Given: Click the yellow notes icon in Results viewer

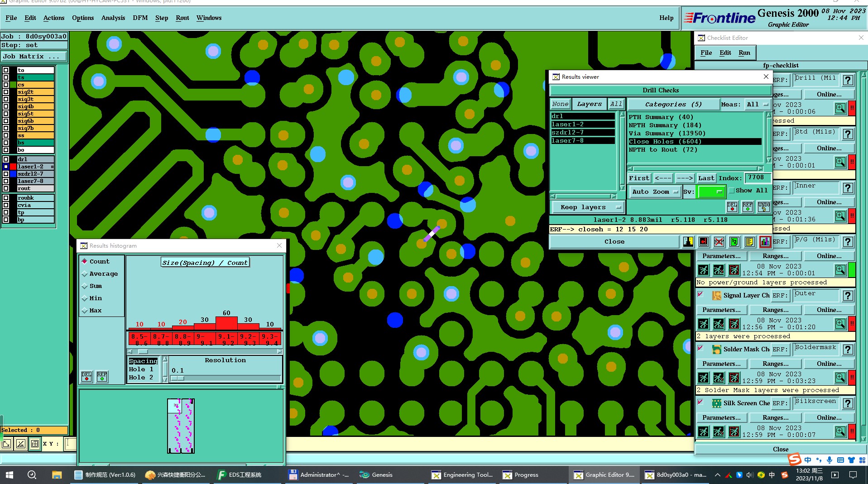Looking at the screenshot, I should pyautogui.click(x=749, y=242).
